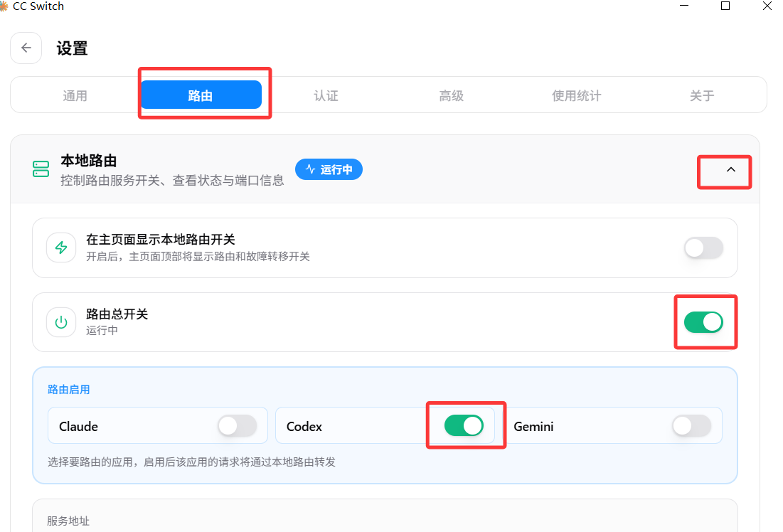Switch to the 认证 tab
The width and height of the screenshot is (783, 532).
pos(326,95)
